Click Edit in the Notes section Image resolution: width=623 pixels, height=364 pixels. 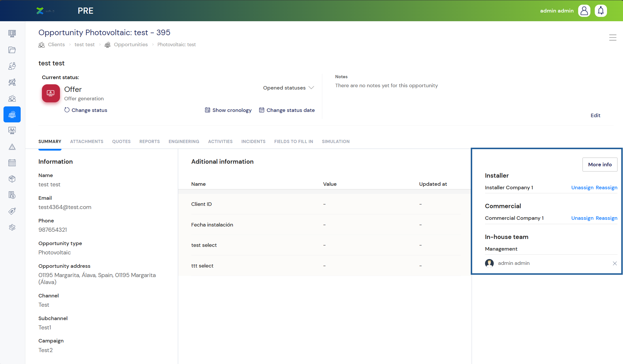(x=595, y=115)
